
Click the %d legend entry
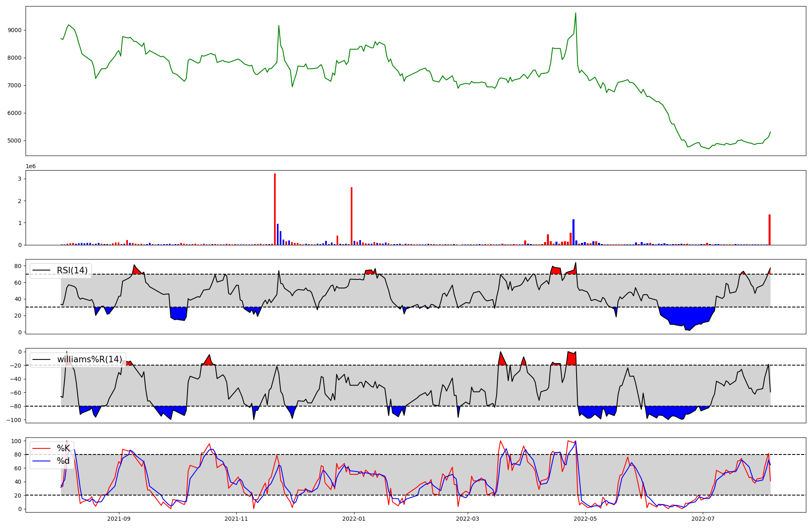click(x=63, y=461)
